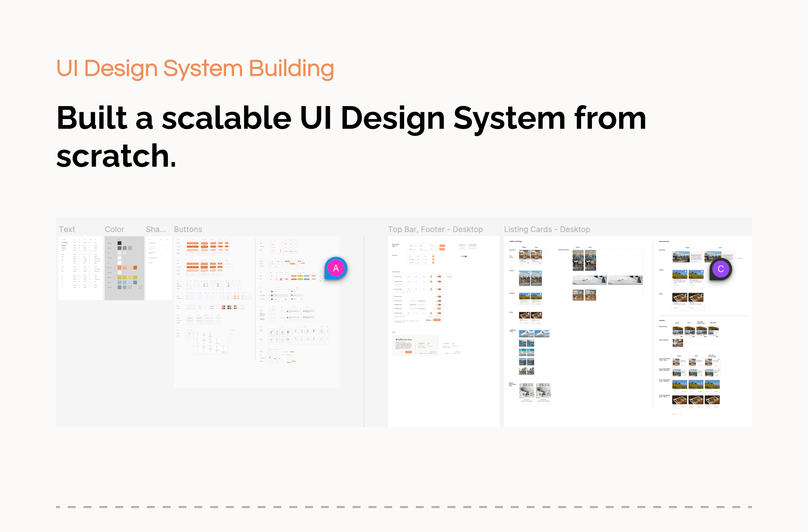Click the left grayscale kitchen card image
808x532 pixels.
click(527, 391)
